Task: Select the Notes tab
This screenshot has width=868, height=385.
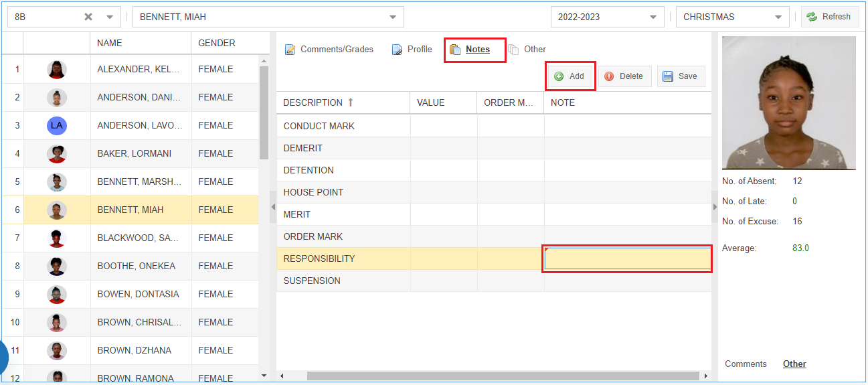Action: (470, 49)
